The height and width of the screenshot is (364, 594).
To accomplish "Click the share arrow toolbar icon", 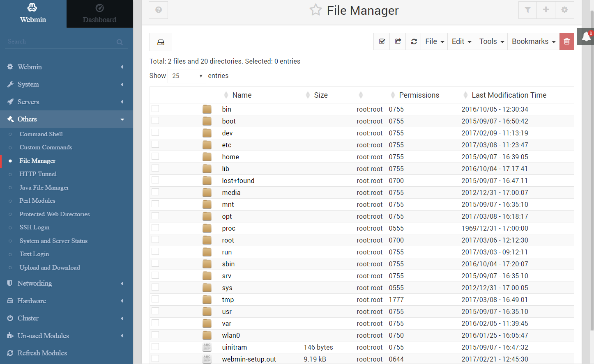I will (398, 41).
